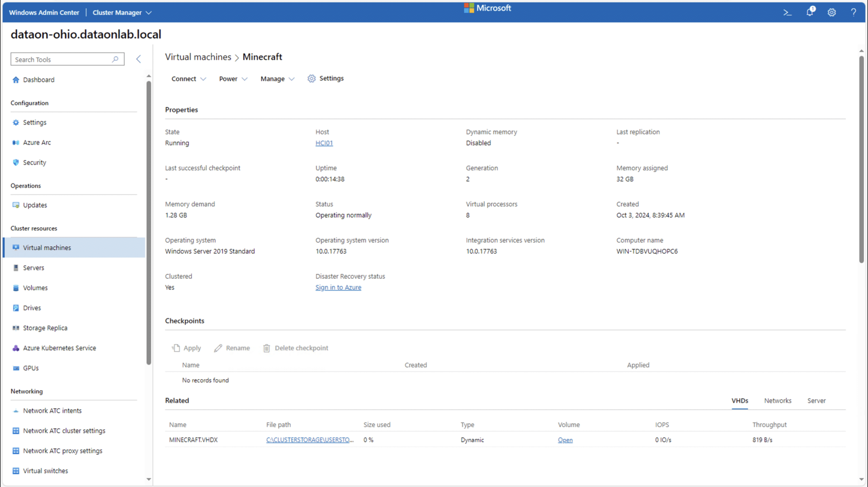Click the Open volume link
Screen dimensions: 868x487
565,440
